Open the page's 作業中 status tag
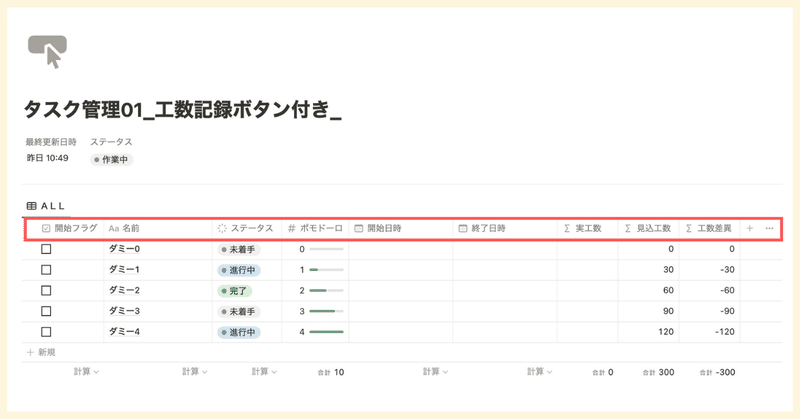This screenshot has width=800, height=419. pyautogui.click(x=111, y=160)
